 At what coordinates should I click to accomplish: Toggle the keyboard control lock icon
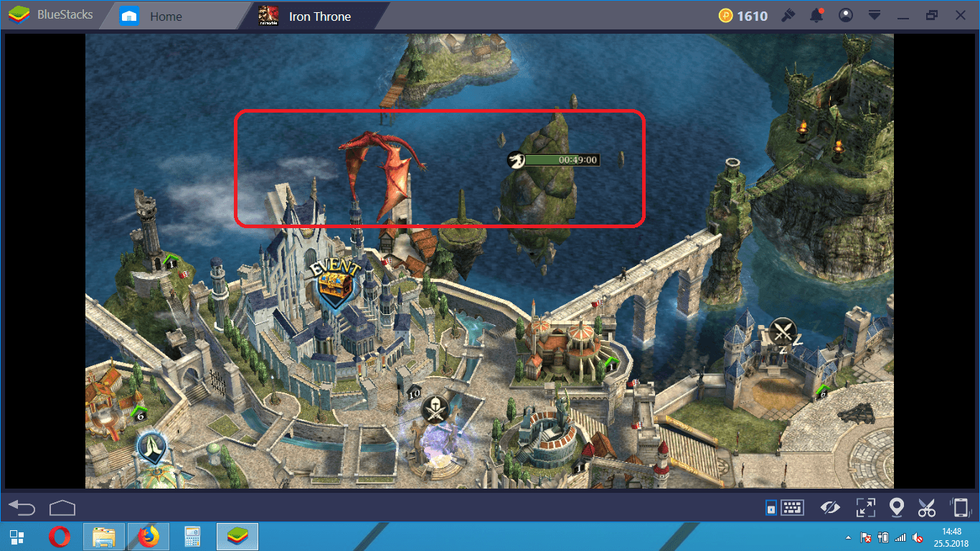[771, 509]
